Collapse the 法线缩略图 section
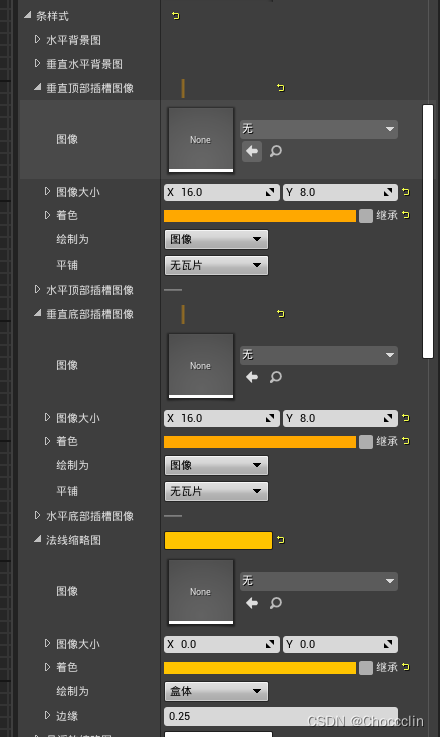This screenshot has width=440, height=737. 38,540
